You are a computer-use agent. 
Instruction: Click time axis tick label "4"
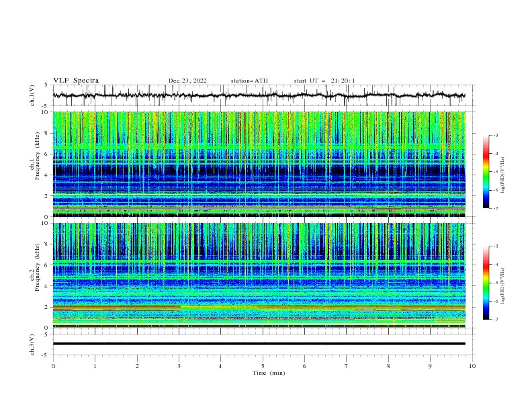point(220,366)
